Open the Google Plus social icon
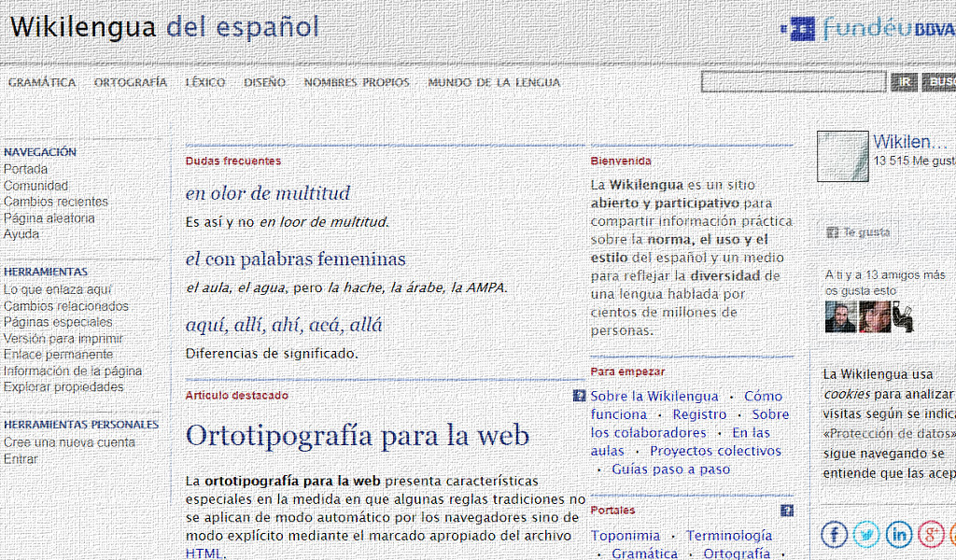Screen dimensions: 956x560 click(931, 534)
